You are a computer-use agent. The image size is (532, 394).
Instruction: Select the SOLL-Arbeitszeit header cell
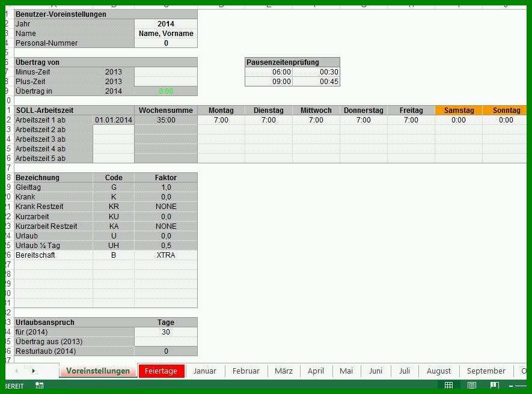coord(75,110)
